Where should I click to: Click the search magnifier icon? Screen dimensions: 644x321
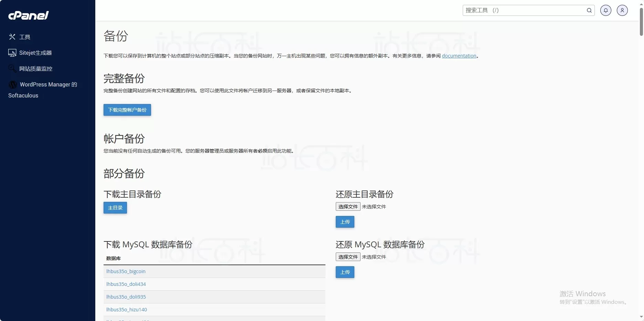point(589,10)
